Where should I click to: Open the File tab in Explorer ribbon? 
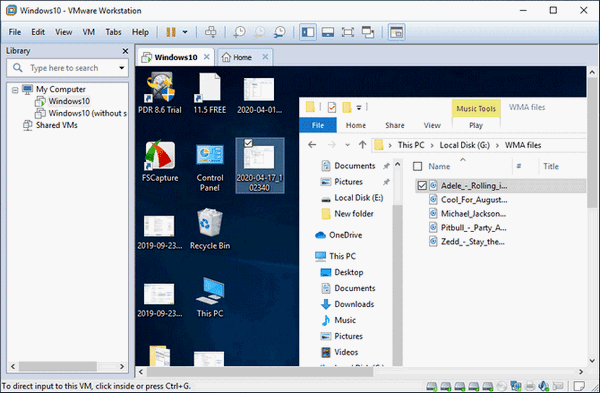tap(318, 125)
